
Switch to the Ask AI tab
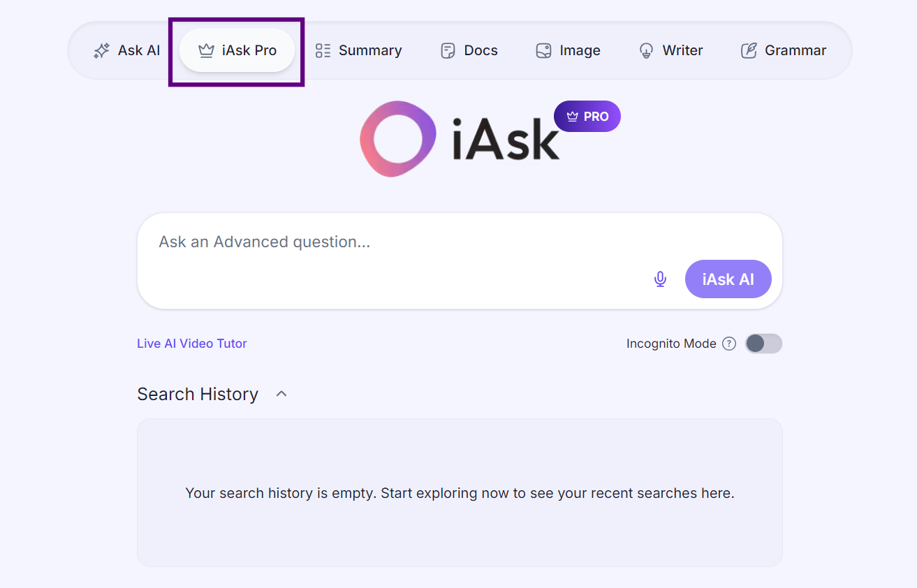(x=126, y=50)
